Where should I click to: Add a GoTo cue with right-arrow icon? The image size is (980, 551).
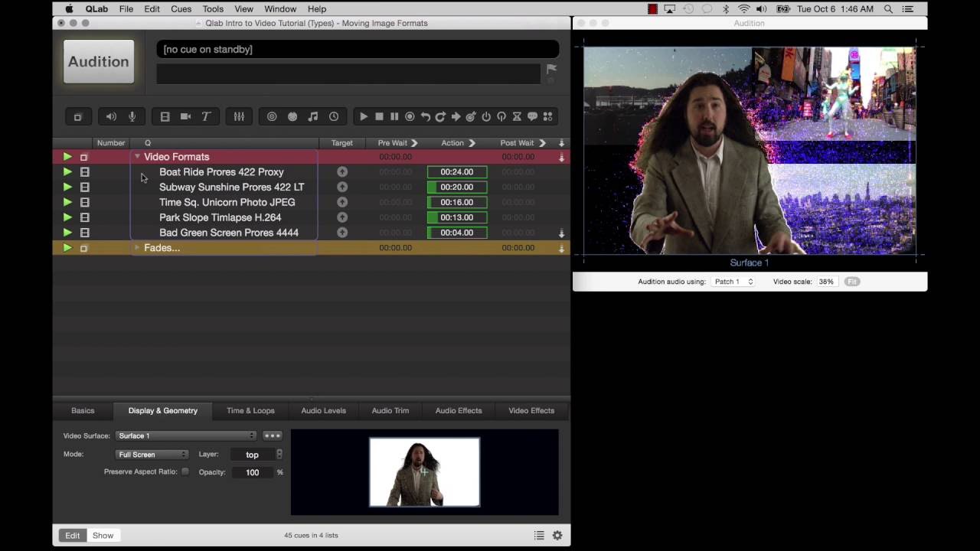(456, 117)
